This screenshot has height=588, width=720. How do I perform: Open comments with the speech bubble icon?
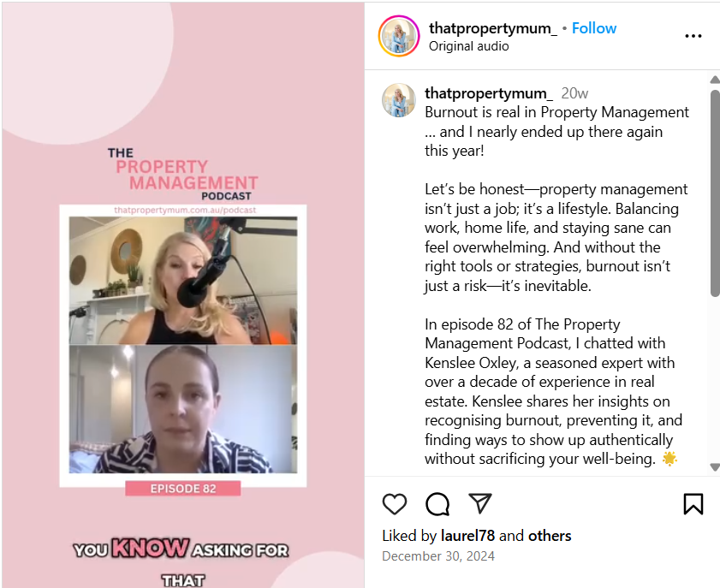click(x=437, y=504)
